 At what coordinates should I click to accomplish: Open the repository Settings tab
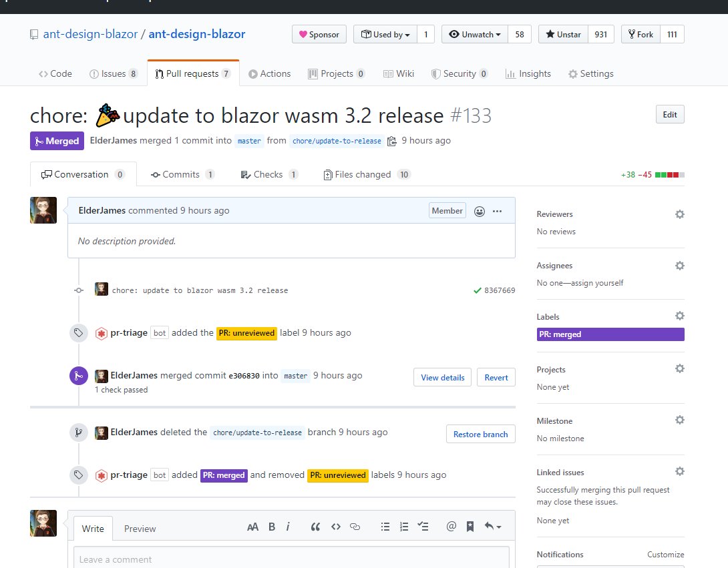591,74
